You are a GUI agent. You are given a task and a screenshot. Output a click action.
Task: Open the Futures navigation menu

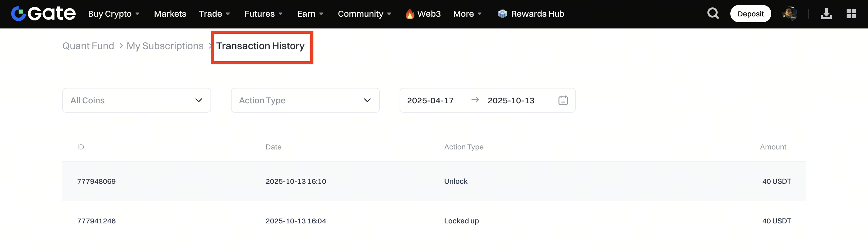263,14
